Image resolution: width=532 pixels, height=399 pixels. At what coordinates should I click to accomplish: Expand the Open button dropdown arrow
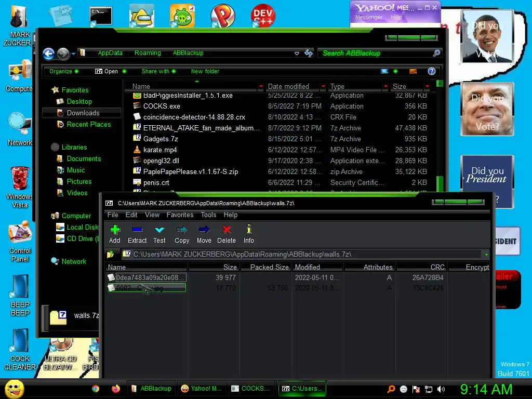[125, 71]
